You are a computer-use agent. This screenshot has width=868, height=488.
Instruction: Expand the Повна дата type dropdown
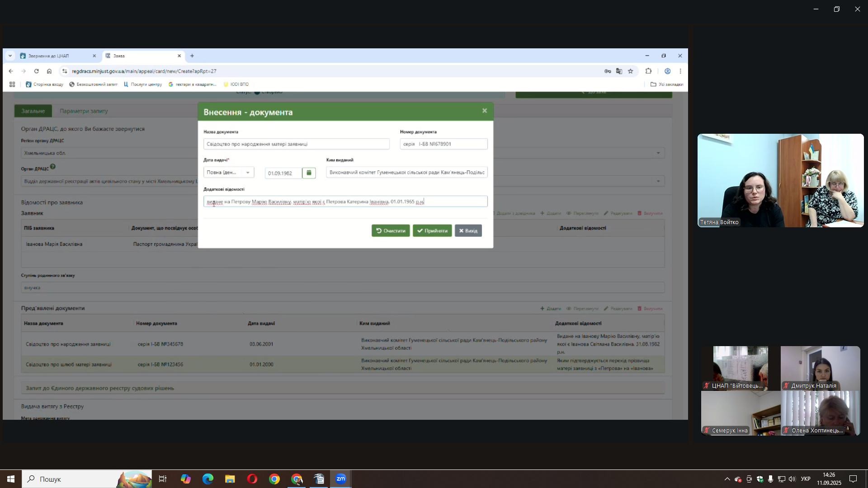click(229, 172)
